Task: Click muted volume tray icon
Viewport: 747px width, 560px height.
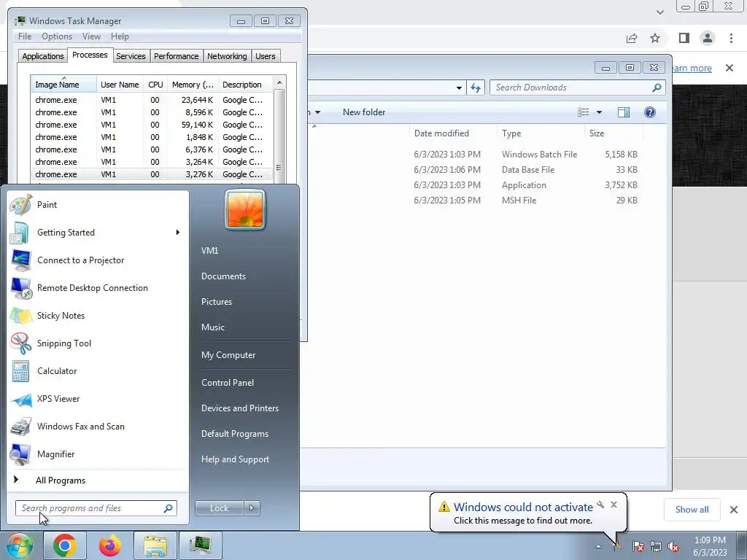Action: [673, 546]
